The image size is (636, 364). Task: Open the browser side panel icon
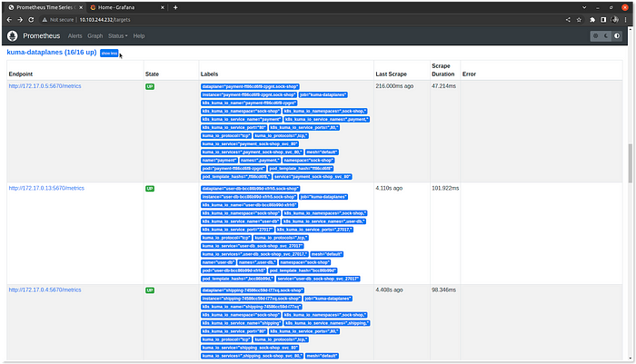604,18
